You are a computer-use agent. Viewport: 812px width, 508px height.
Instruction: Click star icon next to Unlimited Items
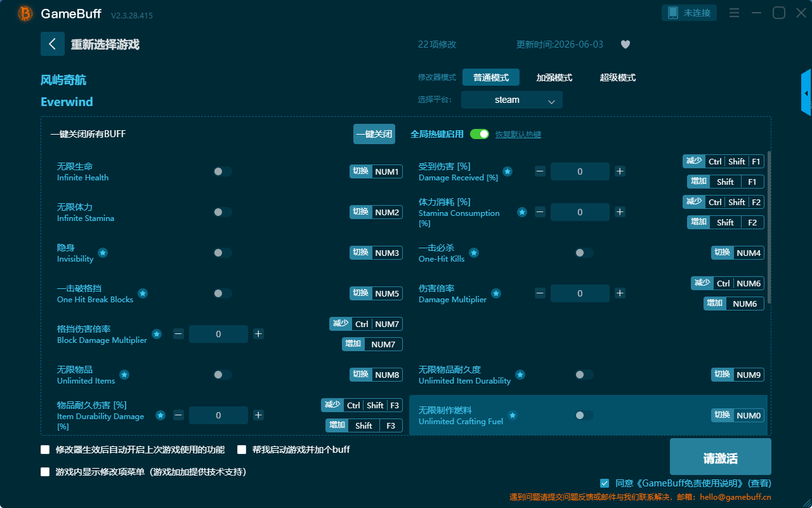[x=124, y=375]
